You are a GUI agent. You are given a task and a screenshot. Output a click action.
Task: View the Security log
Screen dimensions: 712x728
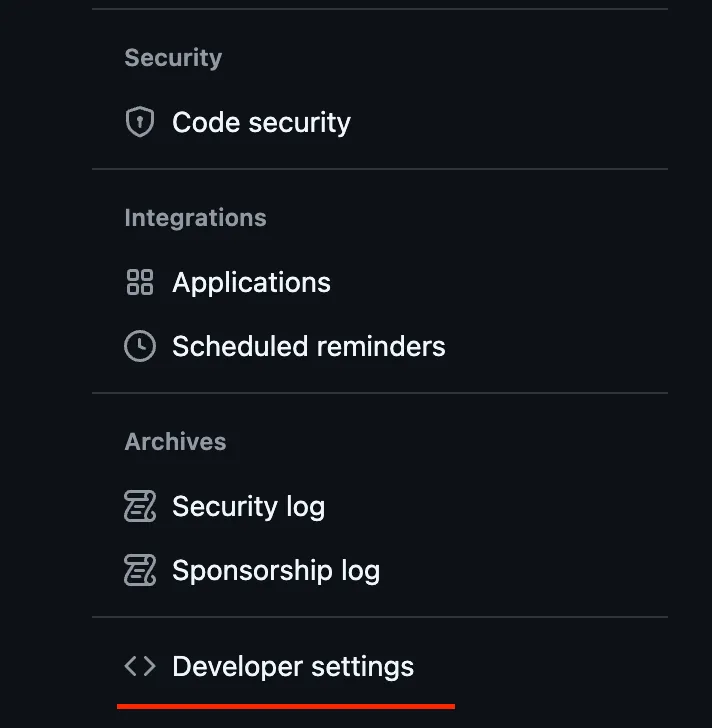click(248, 507)
